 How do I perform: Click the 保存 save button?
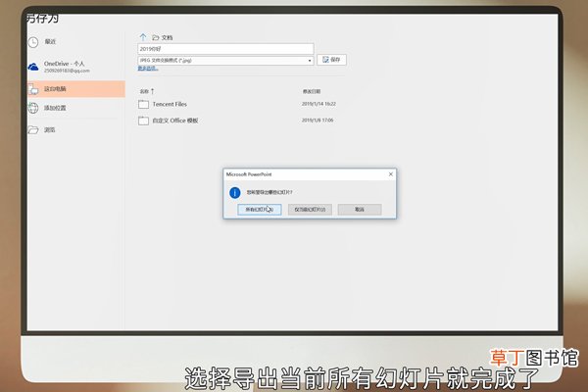(331, 60)
